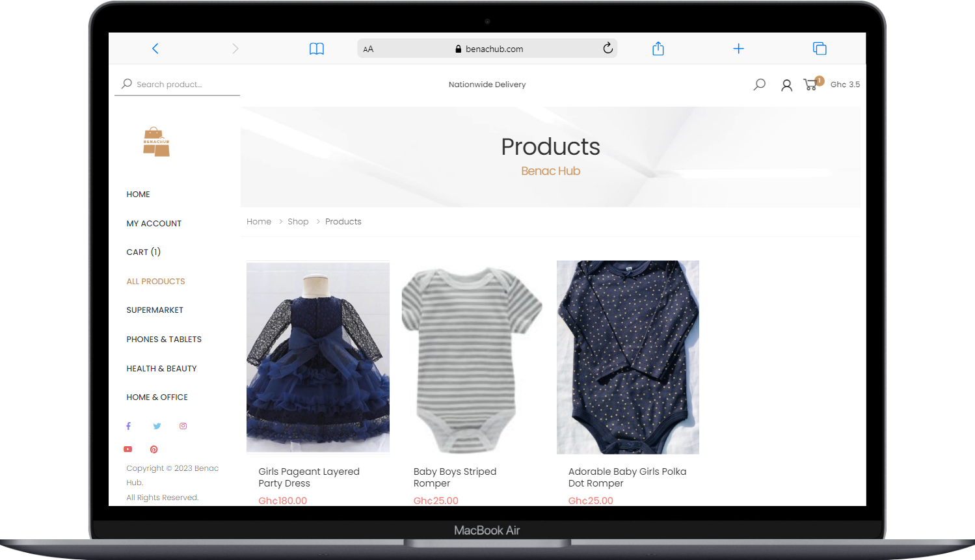Open the shopping cart icon
The height and width of the screenshot is (560, 975).
pyautogui.click(x=810, y=85)
